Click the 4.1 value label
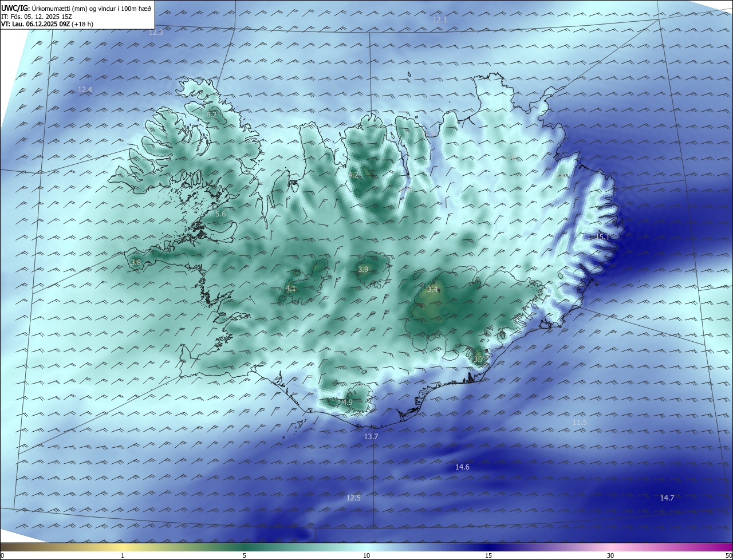The image size is (733, 560). coord(291,289)
